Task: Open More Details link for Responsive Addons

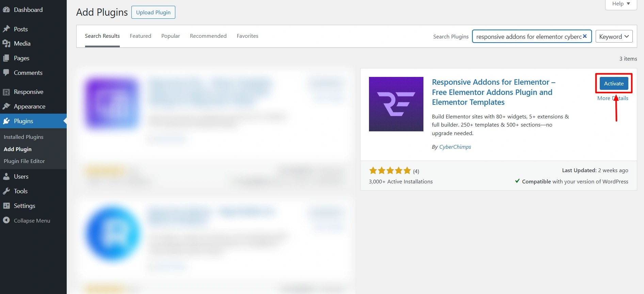Action: coord(613,98)
